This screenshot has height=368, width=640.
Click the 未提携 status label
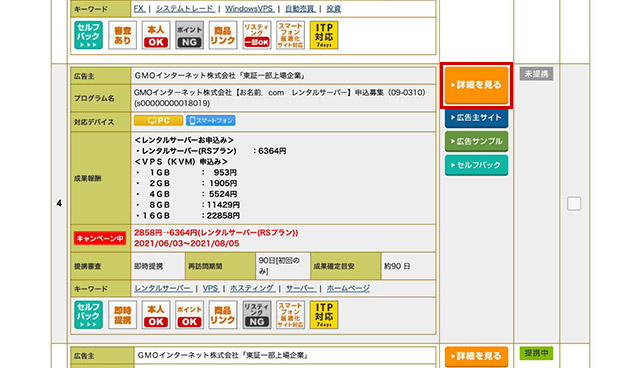pyautogui.click(x=536, y=74)
